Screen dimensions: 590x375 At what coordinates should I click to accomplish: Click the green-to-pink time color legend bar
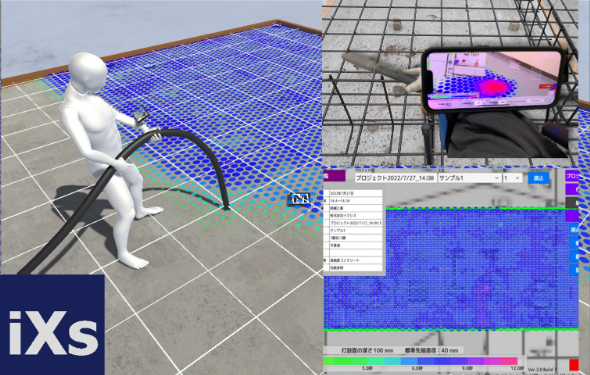(421, 361)
